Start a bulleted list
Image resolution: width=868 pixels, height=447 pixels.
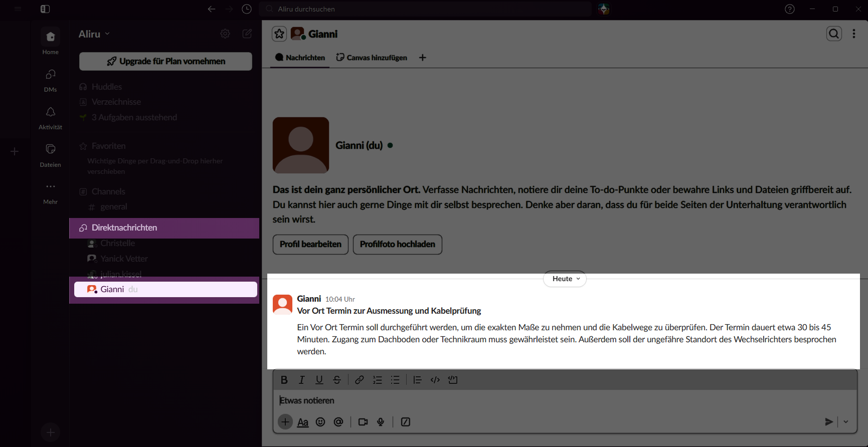[x=395, y=380]
